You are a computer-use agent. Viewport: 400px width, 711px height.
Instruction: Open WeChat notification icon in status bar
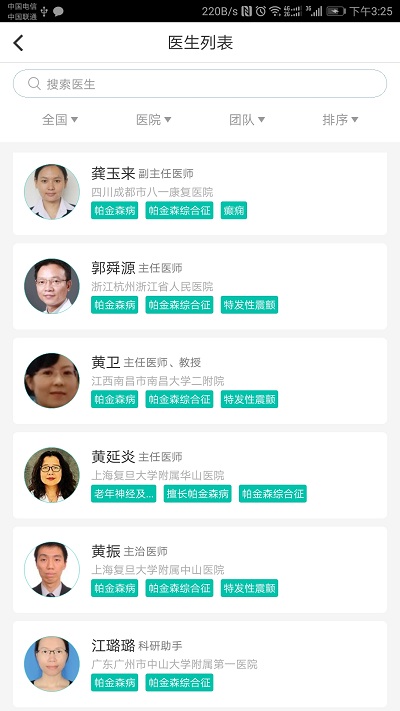coord(58,11)
